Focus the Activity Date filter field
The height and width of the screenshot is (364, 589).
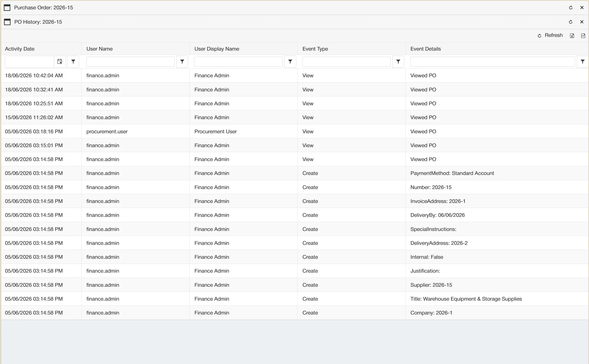(29, 62)
